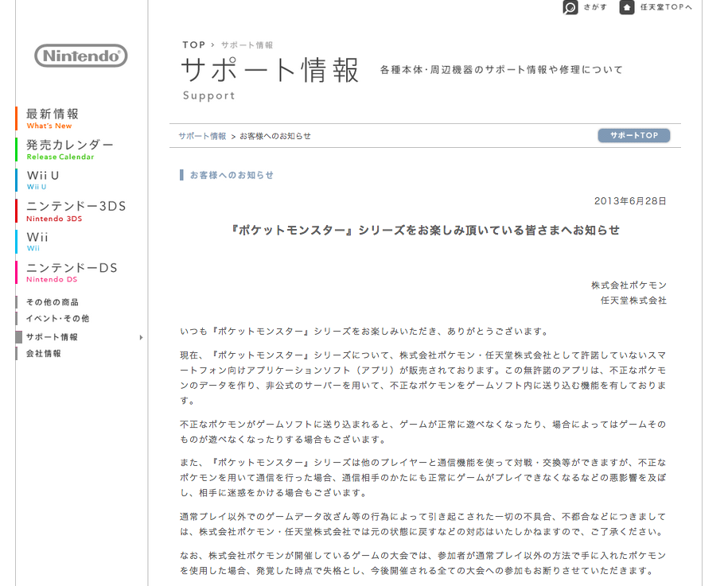Click paragraph starting なお、株式会社ポケモン
Viewport: 728px width, 586px height.
[x=423, y=563]
